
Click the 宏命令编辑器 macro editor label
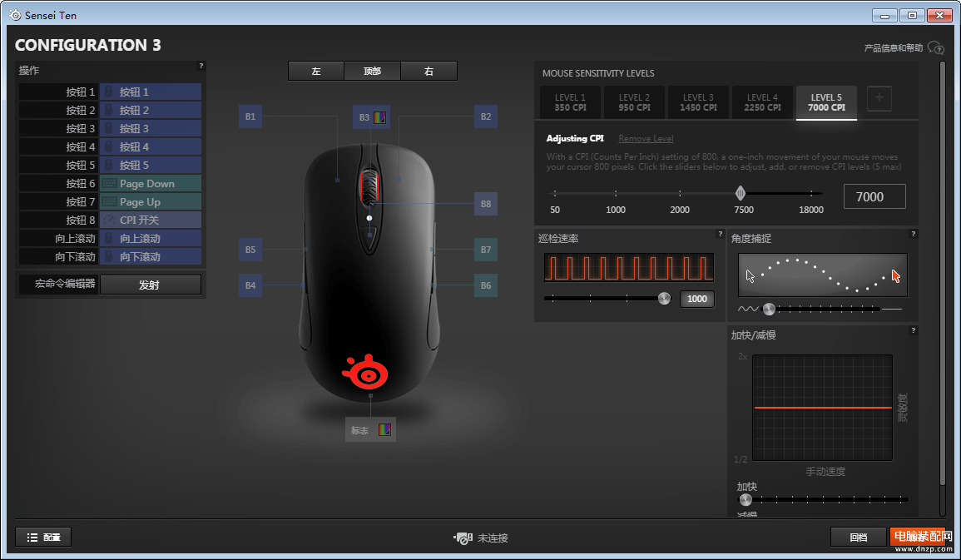pos(65,284)
